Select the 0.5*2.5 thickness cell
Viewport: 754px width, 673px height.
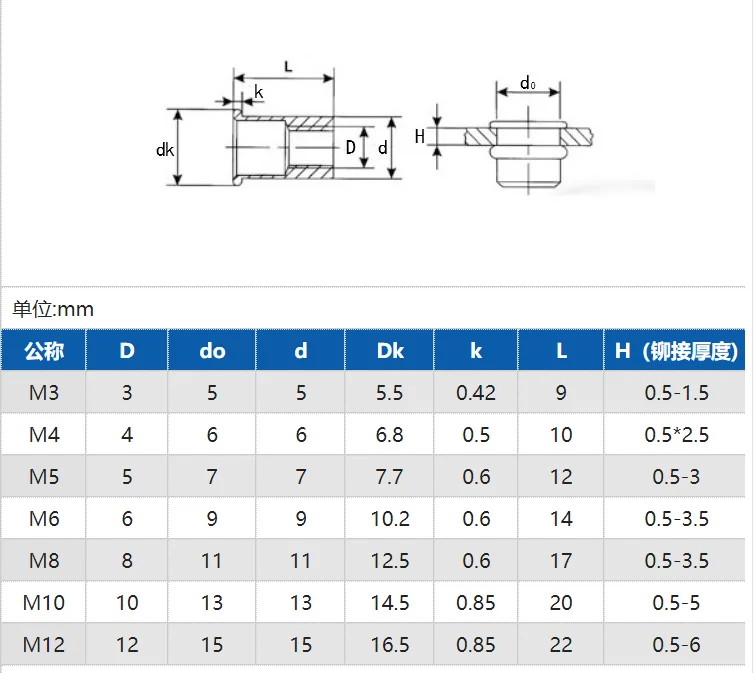click(677, 435)
